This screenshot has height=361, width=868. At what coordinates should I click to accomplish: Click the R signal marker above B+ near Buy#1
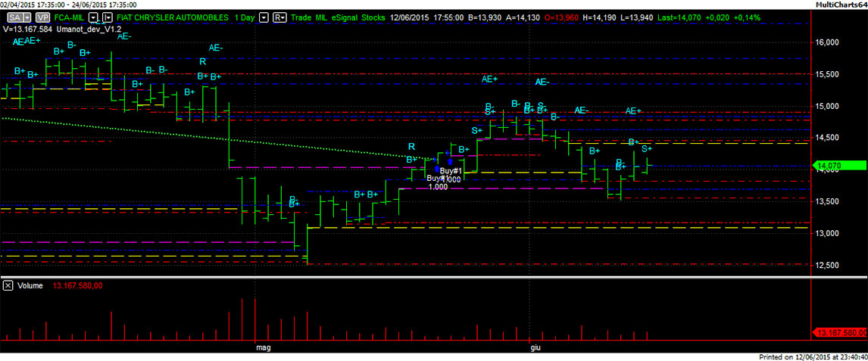[x=411, y=146]
